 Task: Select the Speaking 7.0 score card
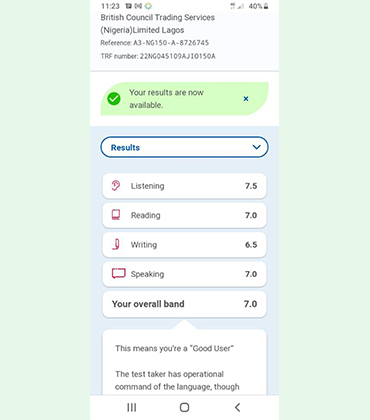click(x=184, y=274)
